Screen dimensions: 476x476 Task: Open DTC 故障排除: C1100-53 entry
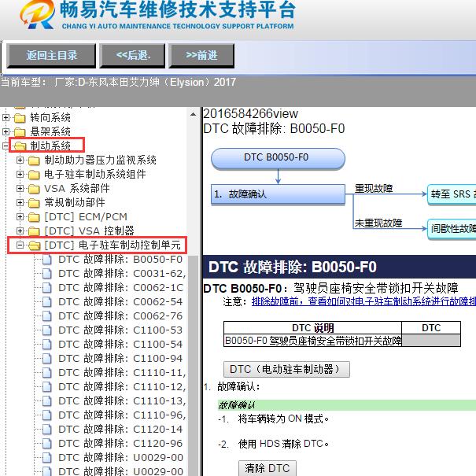coord(120,330)
